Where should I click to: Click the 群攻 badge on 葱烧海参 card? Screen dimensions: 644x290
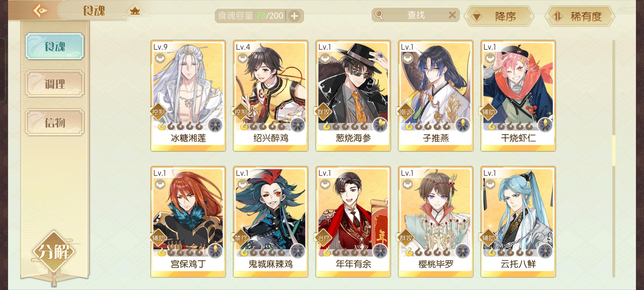tap(323, 112)
